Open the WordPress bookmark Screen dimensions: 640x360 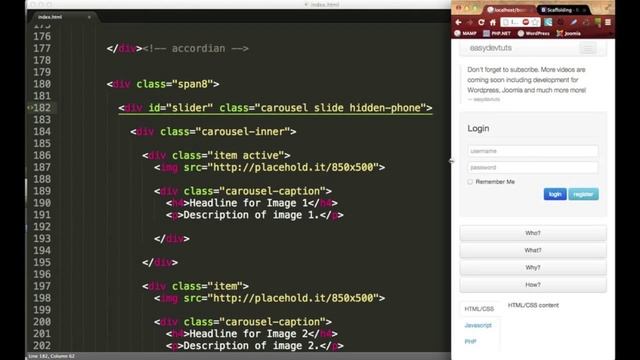(x=533, y=33)
